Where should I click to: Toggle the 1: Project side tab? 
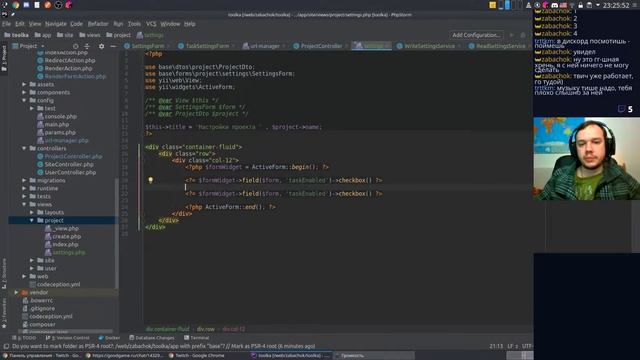4,58
